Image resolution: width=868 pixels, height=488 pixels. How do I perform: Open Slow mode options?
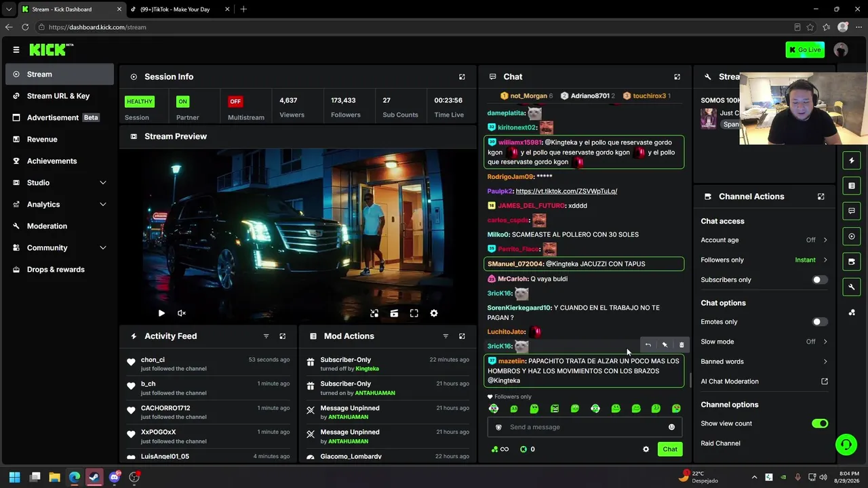pyautogui.click(x=764, y=342)
